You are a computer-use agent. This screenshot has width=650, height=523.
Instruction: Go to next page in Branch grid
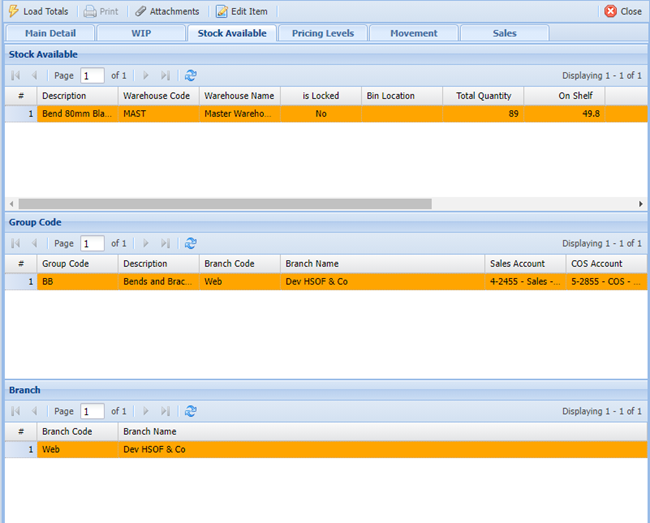(x=146, y=411)
